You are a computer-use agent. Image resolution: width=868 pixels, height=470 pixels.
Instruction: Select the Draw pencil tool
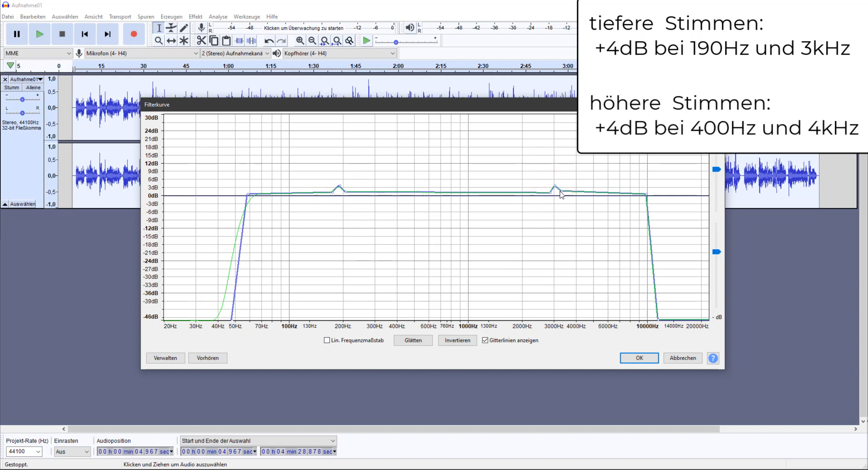click(184, 28)
